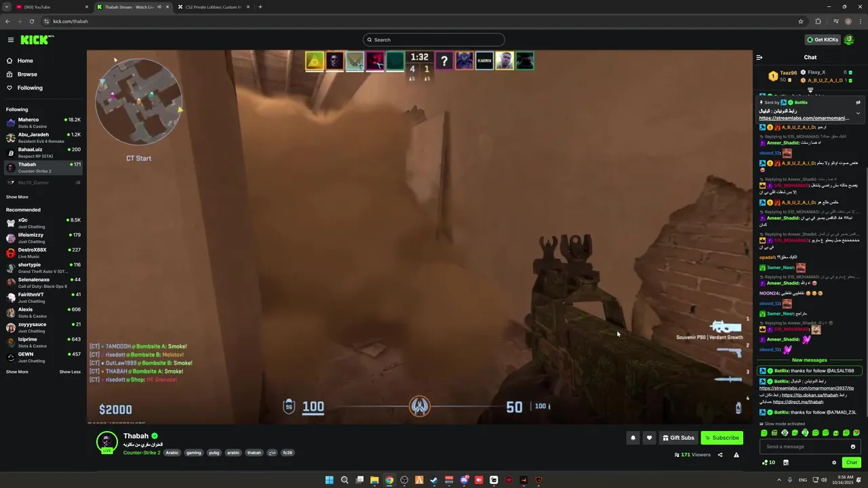Go back in browser toolbar
Viewport: 868px width, 488px height.
pos(7,21)
